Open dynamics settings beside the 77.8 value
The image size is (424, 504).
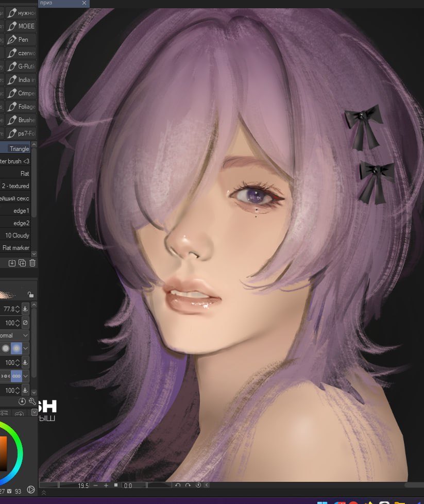[x=25, y=309]
